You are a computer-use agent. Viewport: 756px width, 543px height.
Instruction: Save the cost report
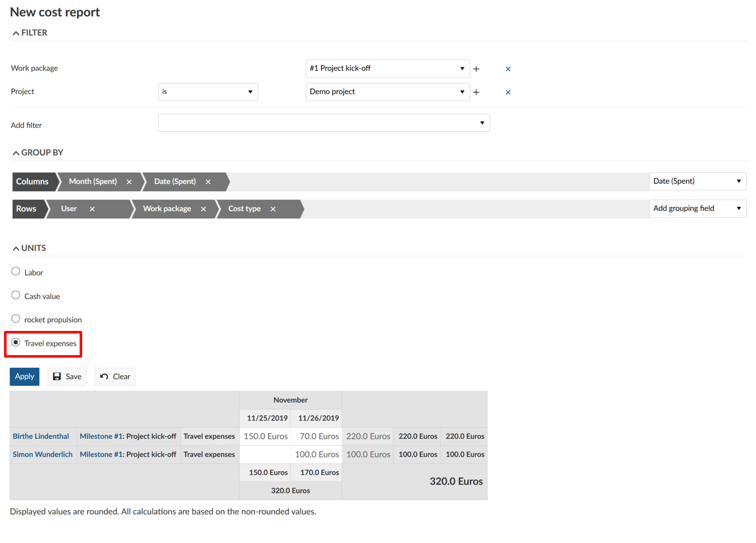click(67, 377)
